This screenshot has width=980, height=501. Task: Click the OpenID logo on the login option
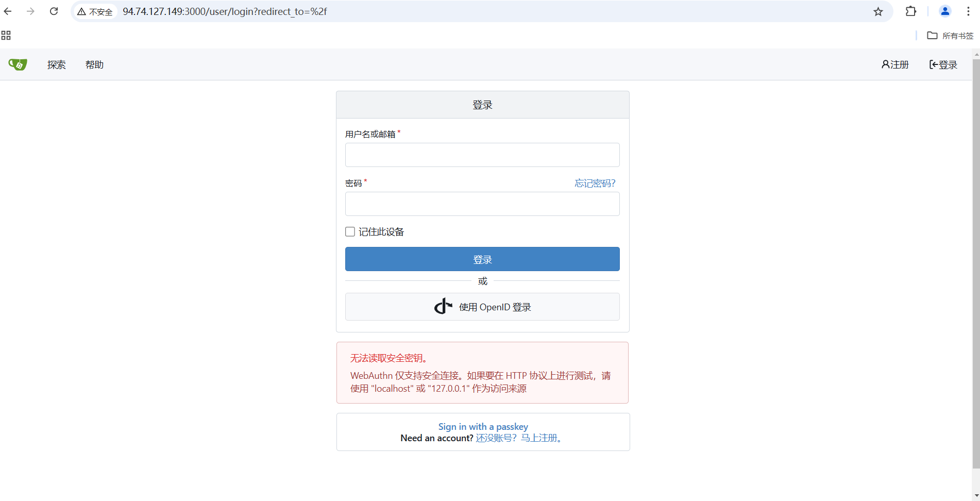tap(444, 306)
